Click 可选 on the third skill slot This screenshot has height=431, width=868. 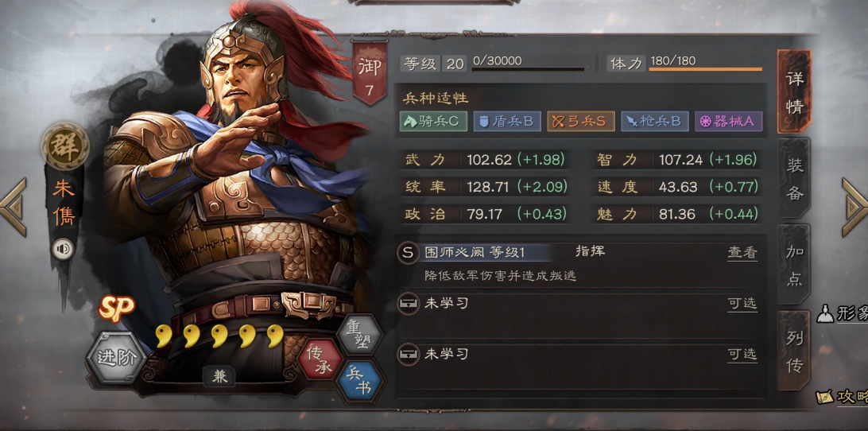[742, 355]
